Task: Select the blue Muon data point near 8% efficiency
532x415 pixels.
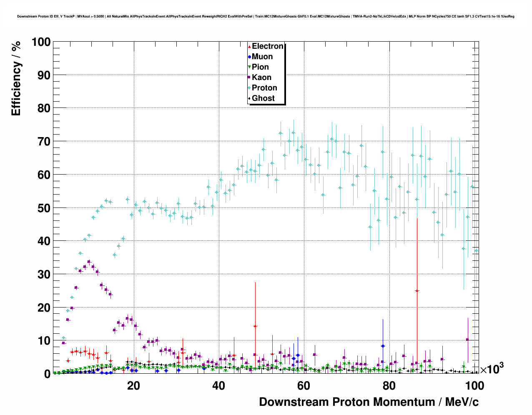Action: (x=383, y=346)
